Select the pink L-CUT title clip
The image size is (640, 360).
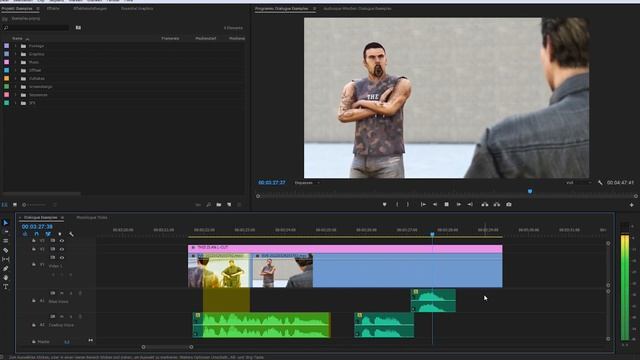click(345, 249)
